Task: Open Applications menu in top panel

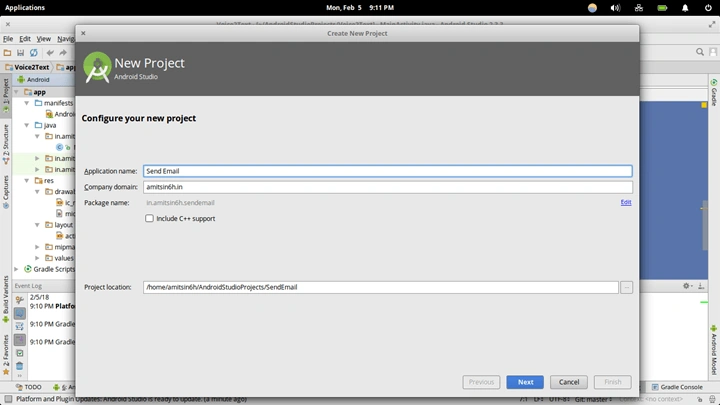Action: 25,8
